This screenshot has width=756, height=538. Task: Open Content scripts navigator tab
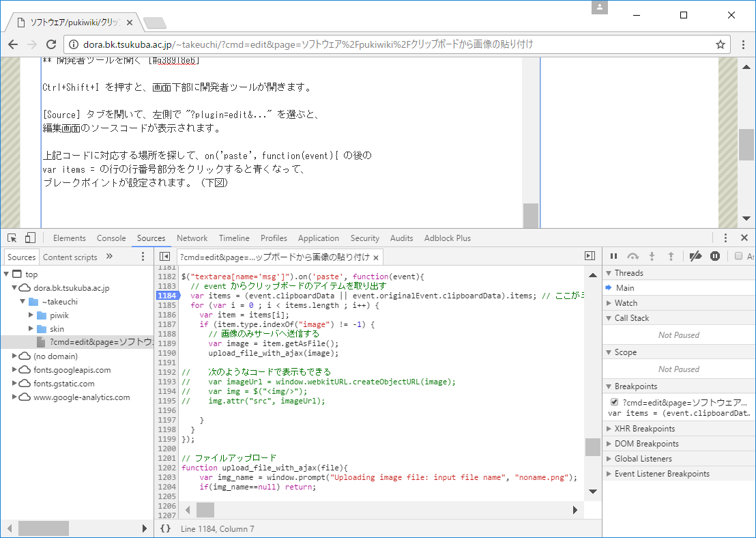[x=70, y=257]
